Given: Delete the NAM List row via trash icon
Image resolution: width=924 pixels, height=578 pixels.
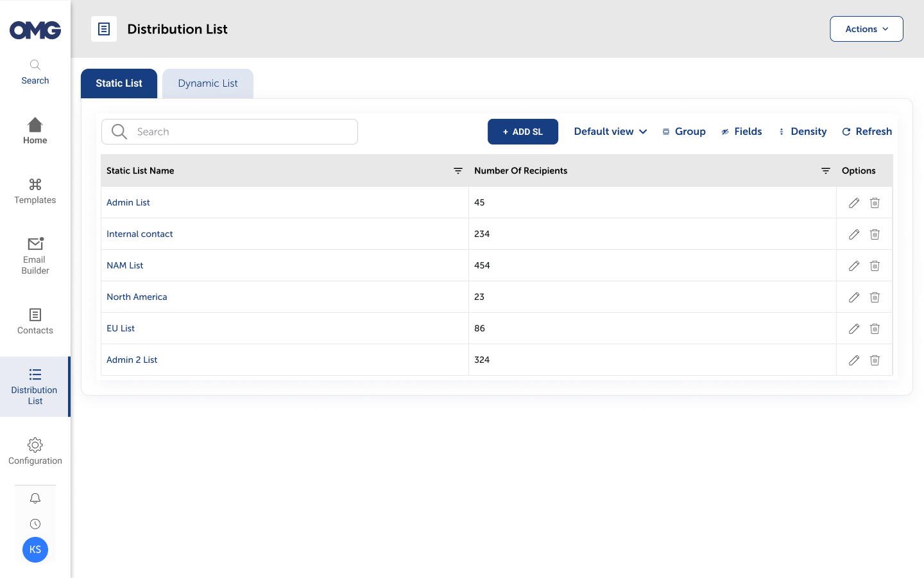Looking at the screenshot, I should [875, 266].
